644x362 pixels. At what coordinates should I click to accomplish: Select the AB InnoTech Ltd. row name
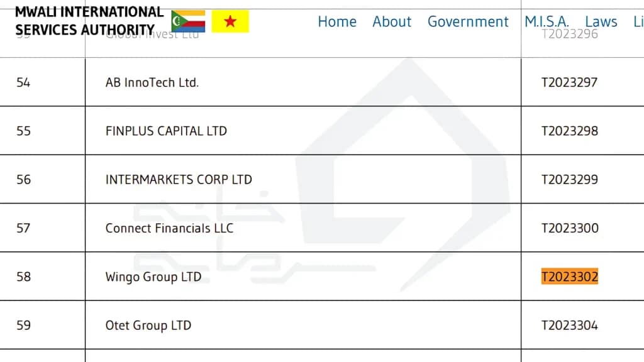tap(152, 82)
